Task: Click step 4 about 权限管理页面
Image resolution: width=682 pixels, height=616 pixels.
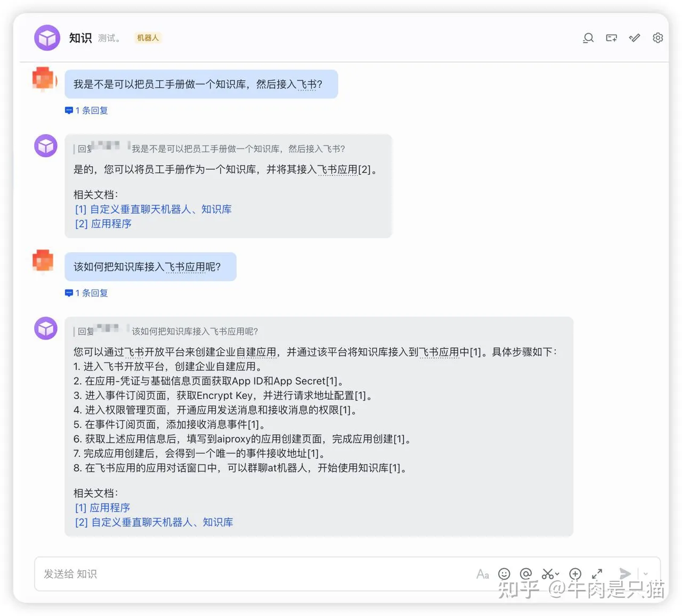Action: click(x=217, y=410)
